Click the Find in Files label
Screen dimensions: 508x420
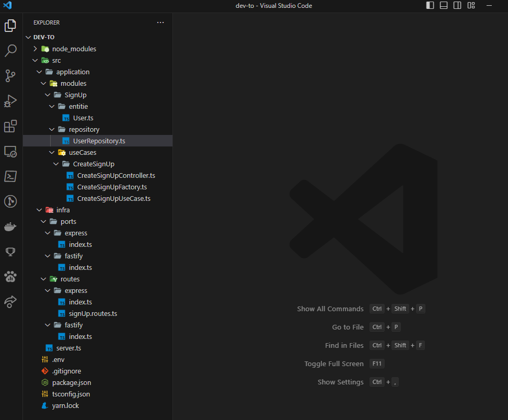pos(344,345)
